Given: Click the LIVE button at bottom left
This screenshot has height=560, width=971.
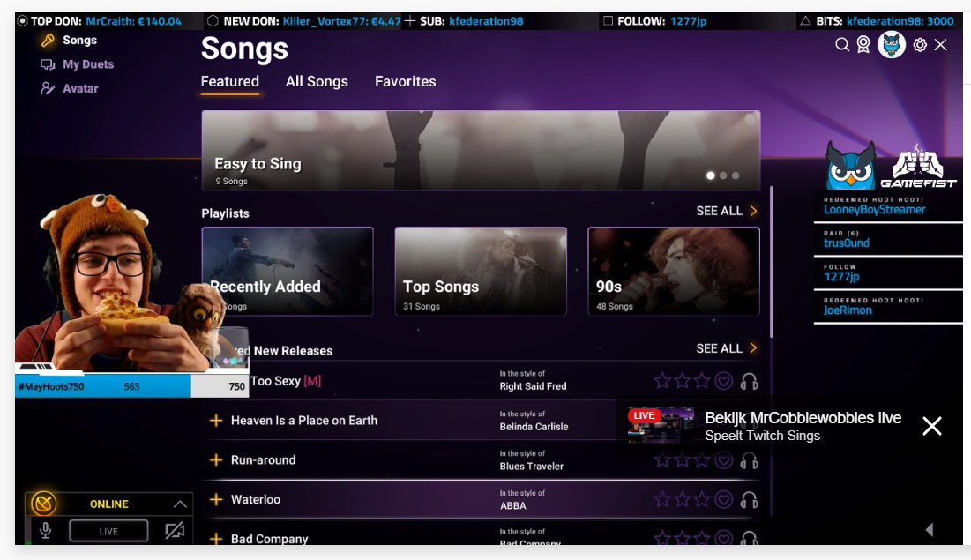Looking at the screenshot, I should 108,531.
